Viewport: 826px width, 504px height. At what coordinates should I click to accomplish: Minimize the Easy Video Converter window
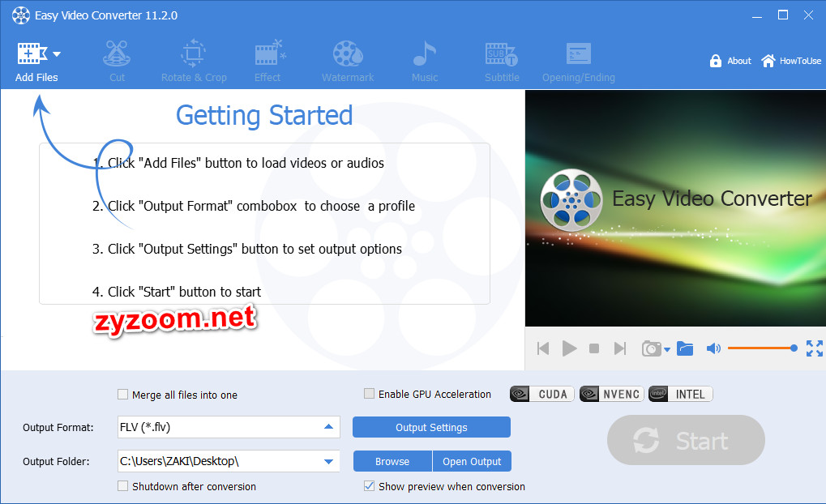757,15
